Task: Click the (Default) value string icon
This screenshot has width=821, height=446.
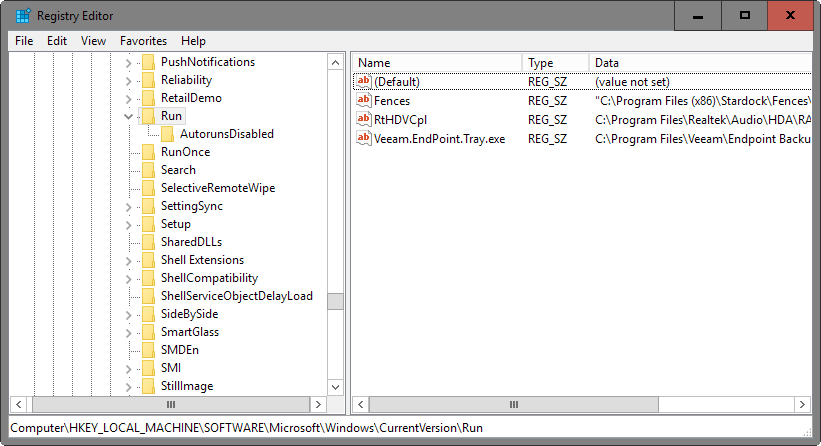Action: pyautogui.click(x=363, y=81)
